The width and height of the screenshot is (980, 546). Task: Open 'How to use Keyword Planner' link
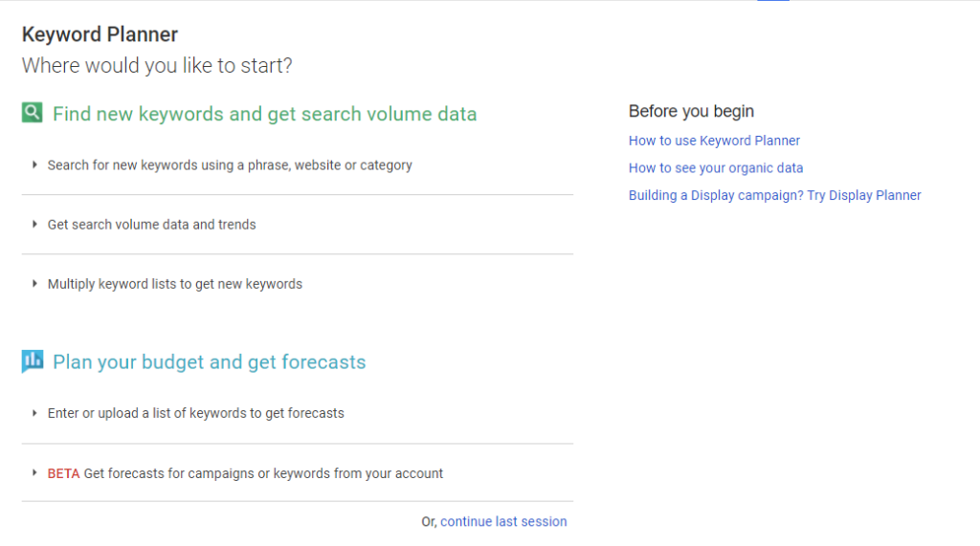[714, 141]
